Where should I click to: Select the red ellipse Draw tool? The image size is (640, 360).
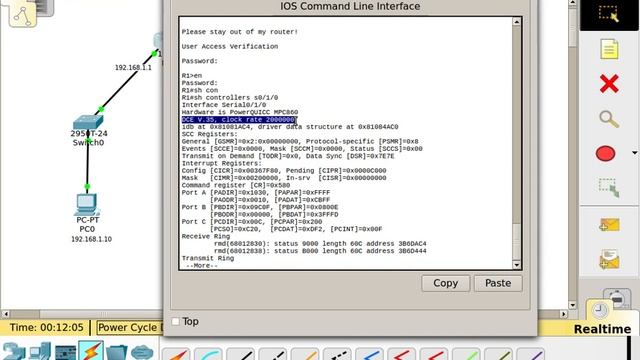click(x=605, y=153)
